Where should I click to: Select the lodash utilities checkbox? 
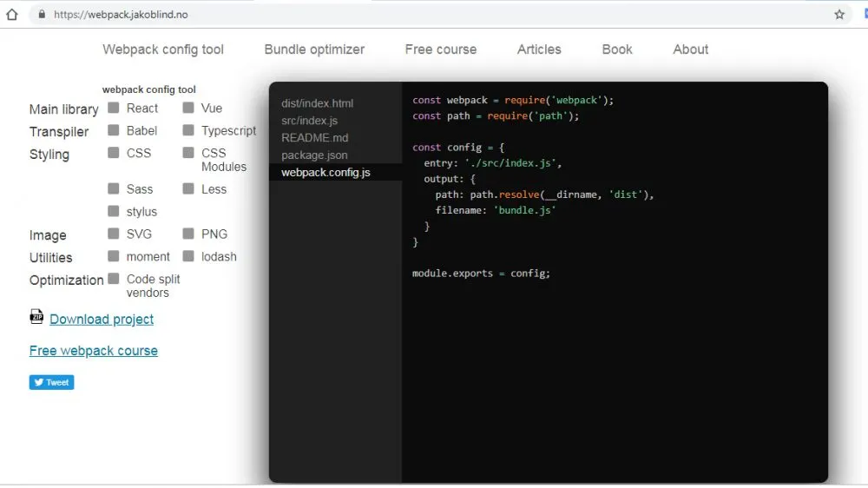point(188,256)
